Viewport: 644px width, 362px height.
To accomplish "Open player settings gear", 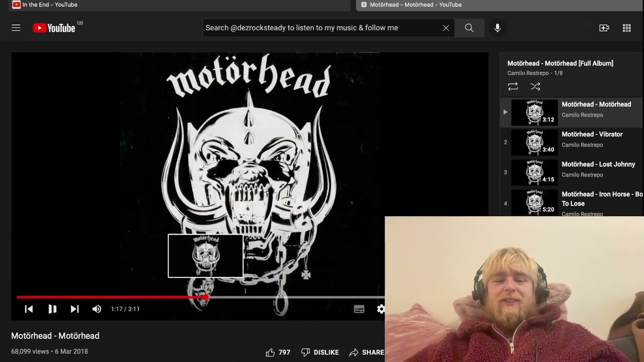I will [380, 309].
